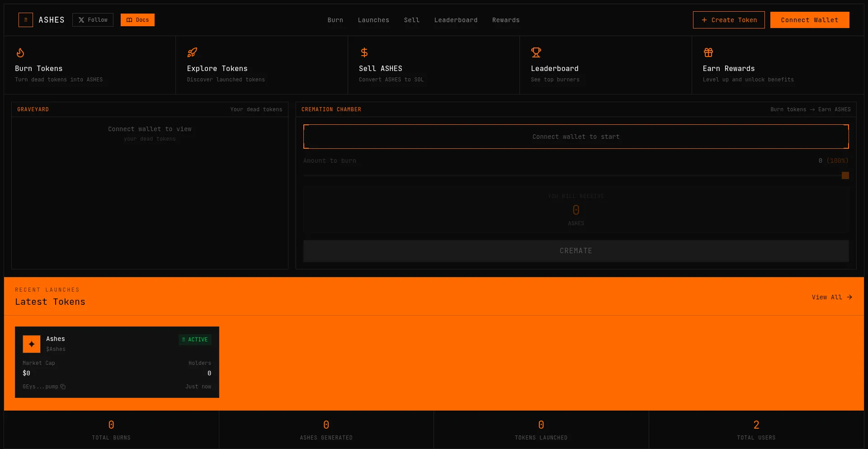
Task: Click the gift icon above Earn Rewards
Action: coord(708,52)
